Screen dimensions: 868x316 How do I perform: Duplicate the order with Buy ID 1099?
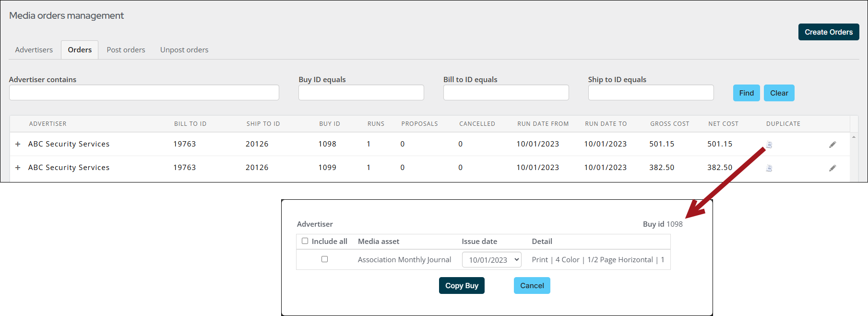pyautogui.click(x=769, y=168)
